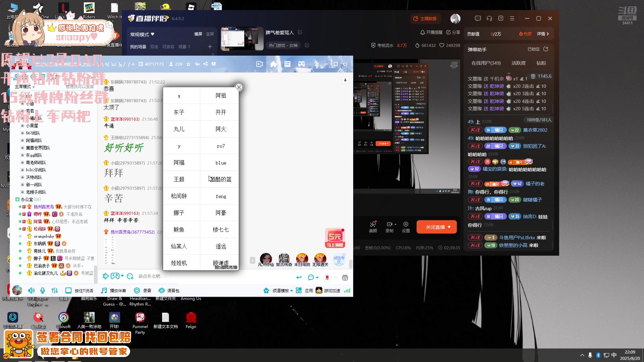This screenshot has height=362, width=644.
Task: Open the gift box icon in chat toolbar
Action: click(x=345, y=278)
